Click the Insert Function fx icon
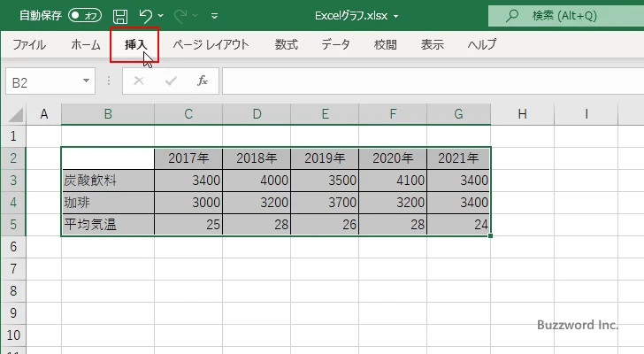 203,81
